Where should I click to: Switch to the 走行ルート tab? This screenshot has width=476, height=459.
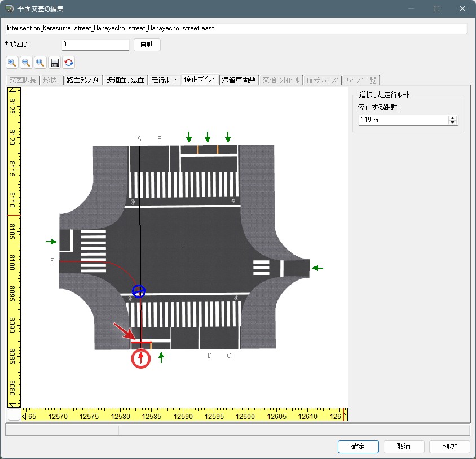point(165,80)
